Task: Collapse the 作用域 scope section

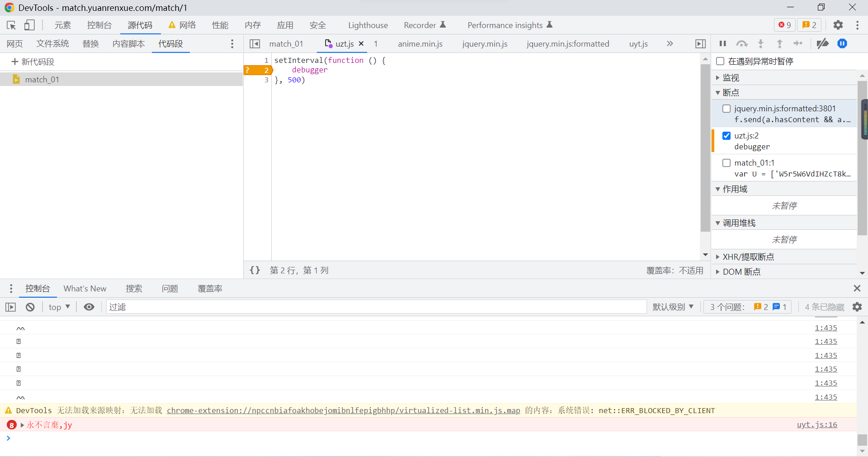Action: pos(784,189)
